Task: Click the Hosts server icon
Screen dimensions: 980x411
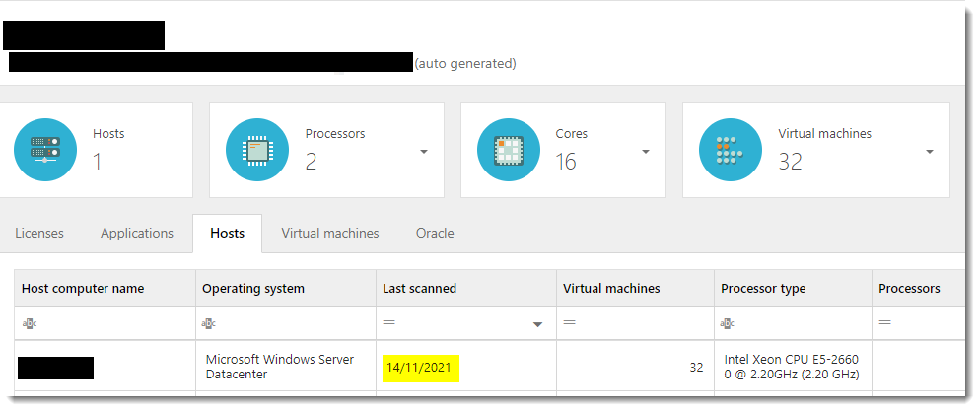Action: (x=45, y=151)
